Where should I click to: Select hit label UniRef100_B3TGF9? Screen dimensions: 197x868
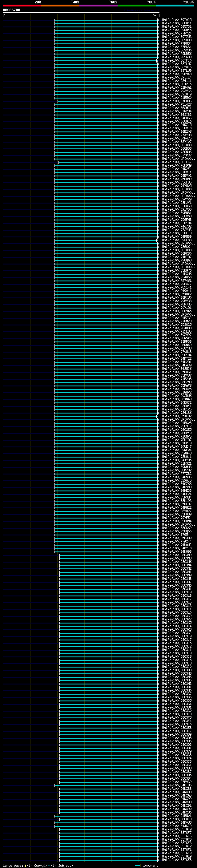(176, 829)
